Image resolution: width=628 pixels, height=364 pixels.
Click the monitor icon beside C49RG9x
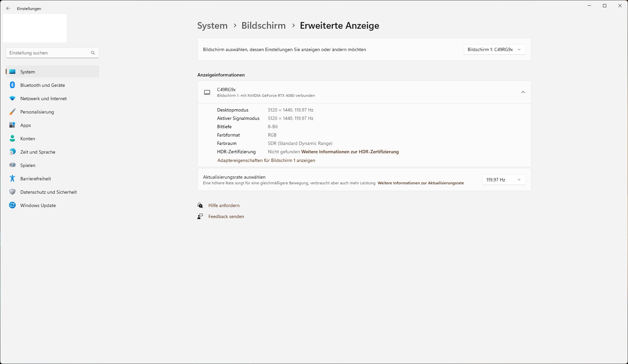coord(207,92)
